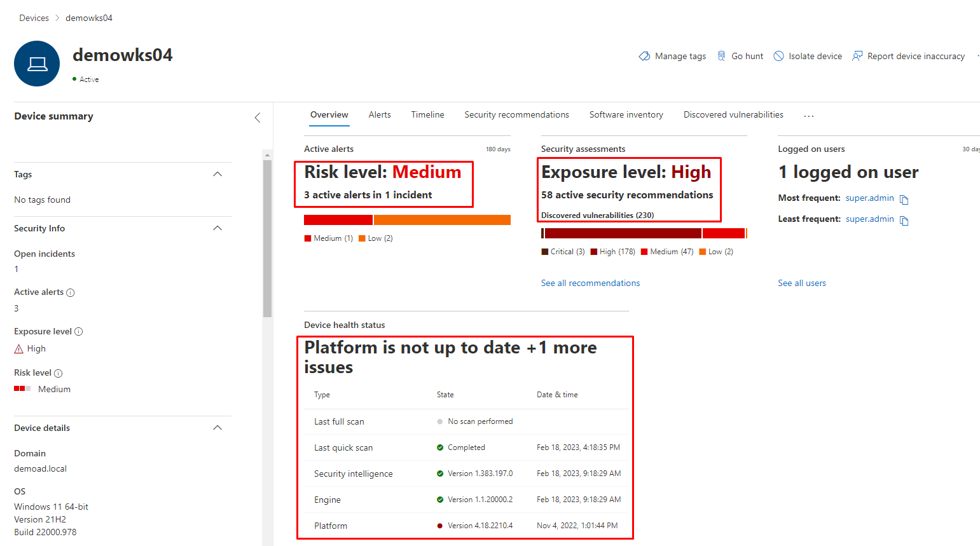Click the Go hunt database icon
Screen dimensions: 980x546
(x=721, y=56)
